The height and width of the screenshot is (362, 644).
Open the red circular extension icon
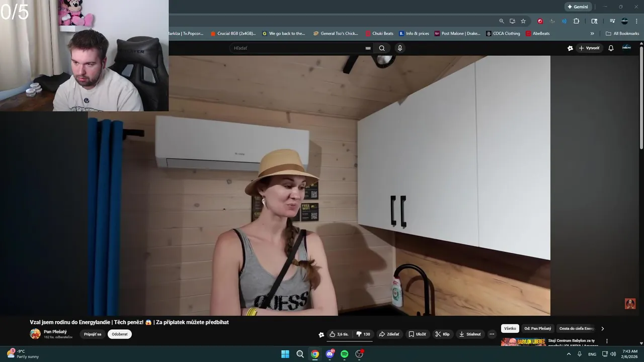[540, 21]
